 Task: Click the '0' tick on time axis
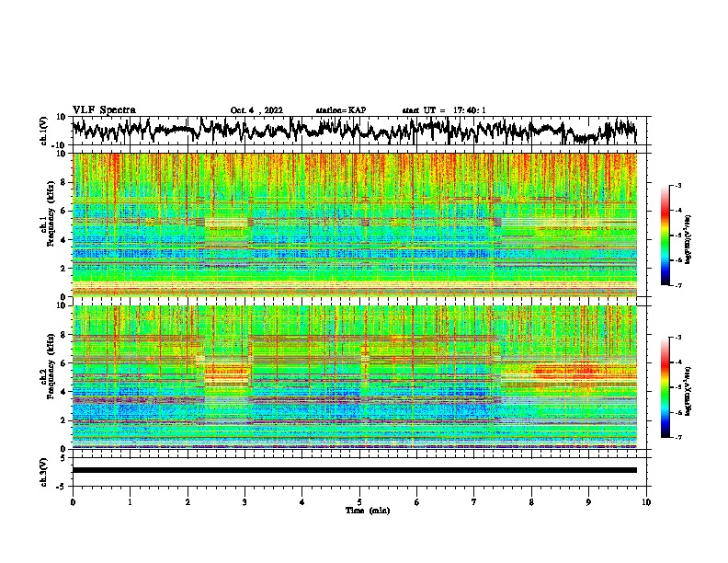coord(73,502)
